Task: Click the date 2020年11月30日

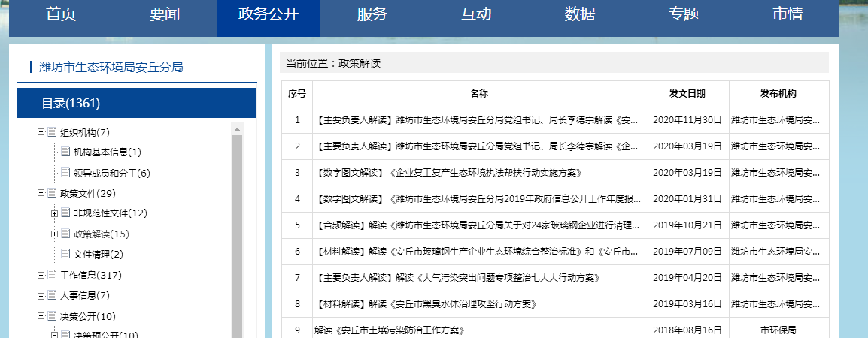Action: tap(687, 120)
